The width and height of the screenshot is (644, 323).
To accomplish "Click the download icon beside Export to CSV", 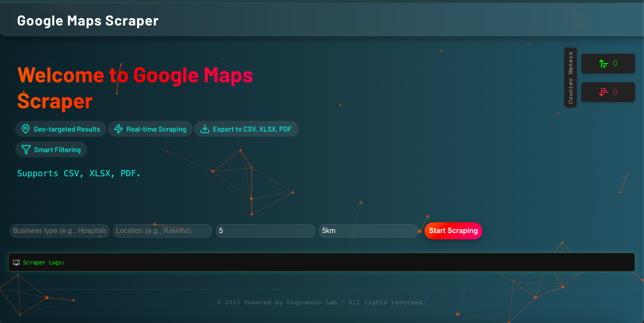I will [x=205, y=129].
